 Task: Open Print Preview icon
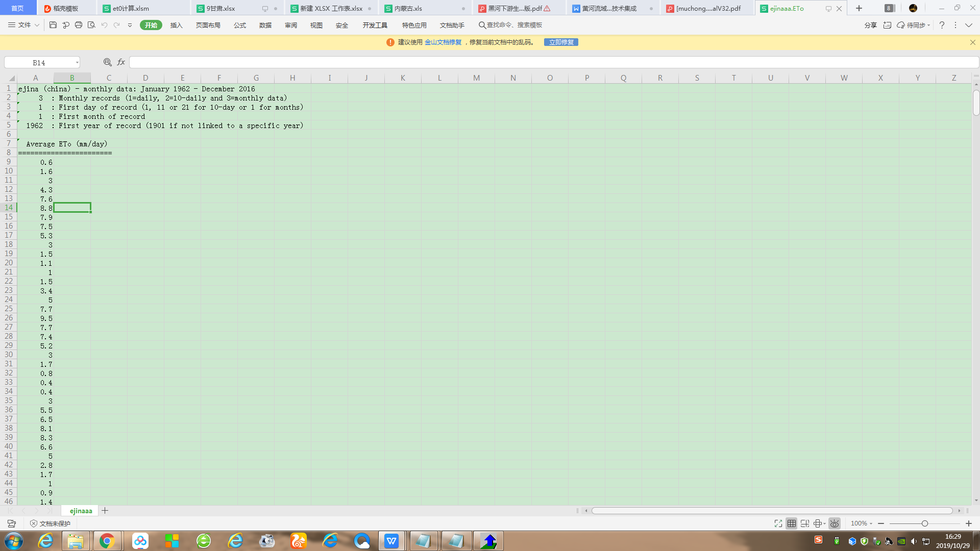pos(91,25)
